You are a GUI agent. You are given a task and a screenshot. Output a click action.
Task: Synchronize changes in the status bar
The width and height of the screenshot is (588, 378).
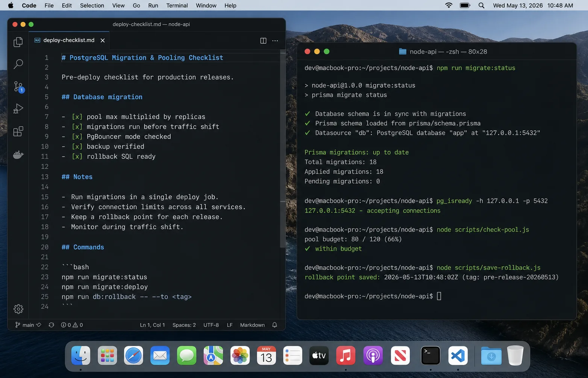(x=51, y=325)
